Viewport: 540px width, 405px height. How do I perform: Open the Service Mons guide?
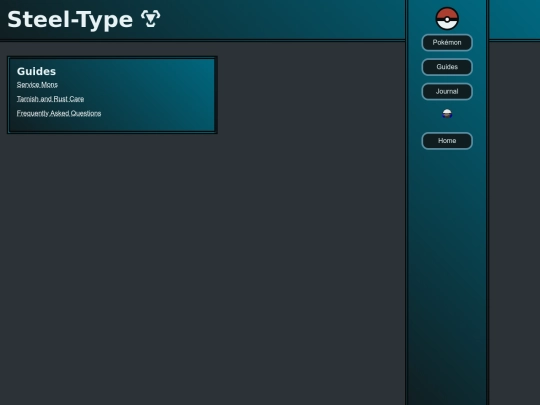(37, 85)
